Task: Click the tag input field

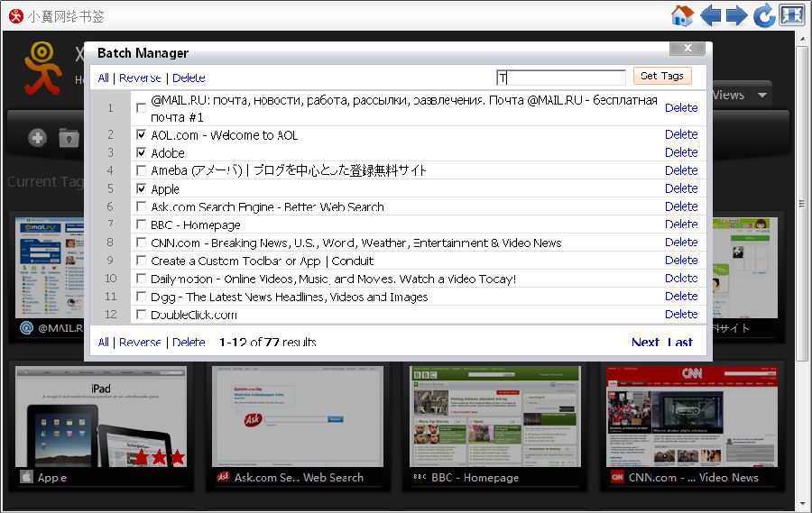Action: pos(560,78)
